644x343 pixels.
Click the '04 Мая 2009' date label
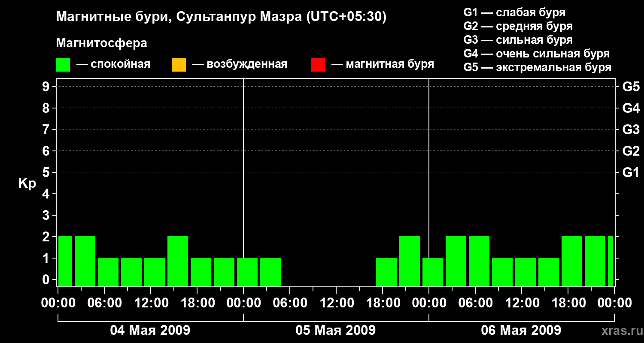150,330
